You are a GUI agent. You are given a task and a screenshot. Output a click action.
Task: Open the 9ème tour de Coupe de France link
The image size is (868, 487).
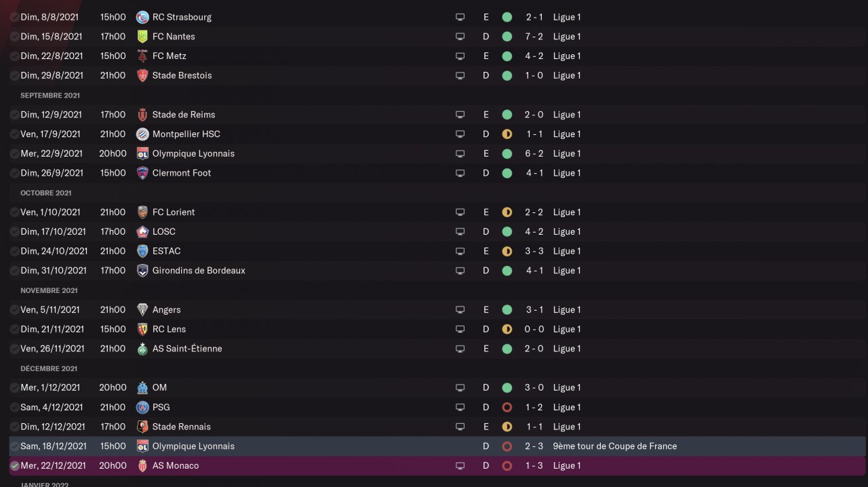point(614,446)
